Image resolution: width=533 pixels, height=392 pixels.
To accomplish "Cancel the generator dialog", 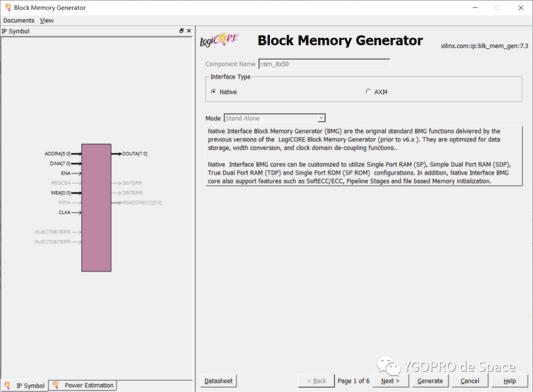I will [470, 381].
